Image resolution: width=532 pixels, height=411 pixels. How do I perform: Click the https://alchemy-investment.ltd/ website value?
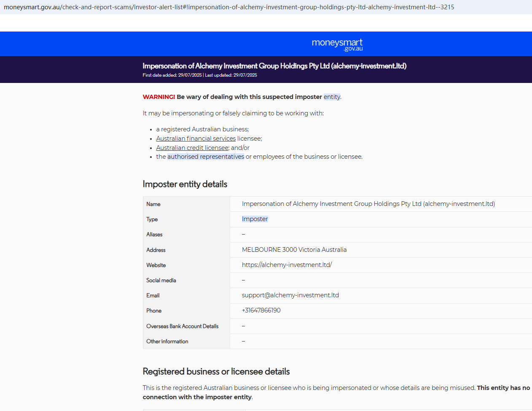tap(287, 265)
